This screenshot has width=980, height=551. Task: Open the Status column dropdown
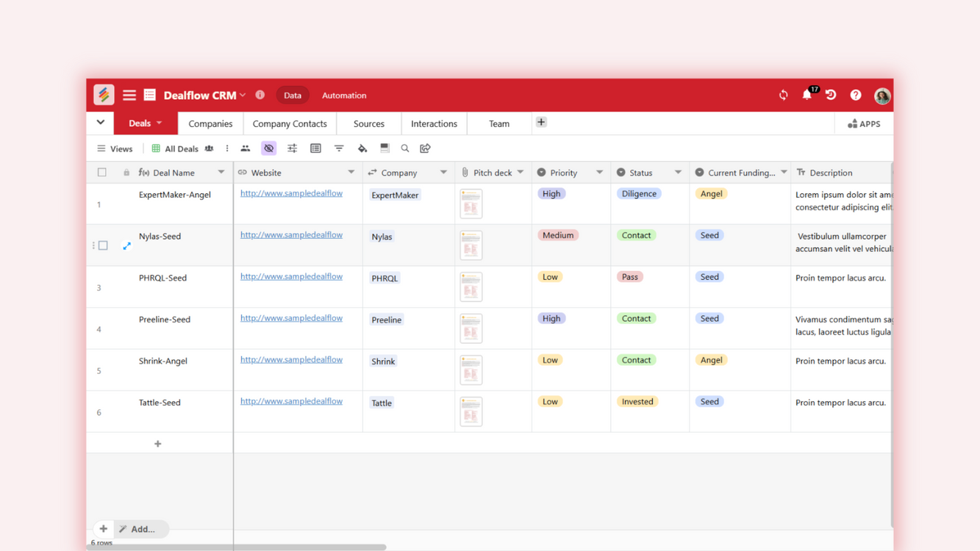(678, 173)
